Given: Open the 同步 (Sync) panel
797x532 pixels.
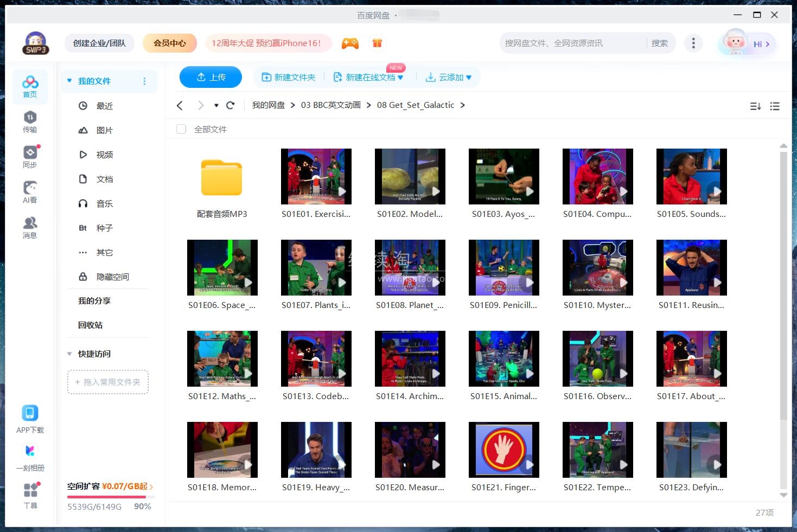Looking at the screenshot, I should pos(30,156).
